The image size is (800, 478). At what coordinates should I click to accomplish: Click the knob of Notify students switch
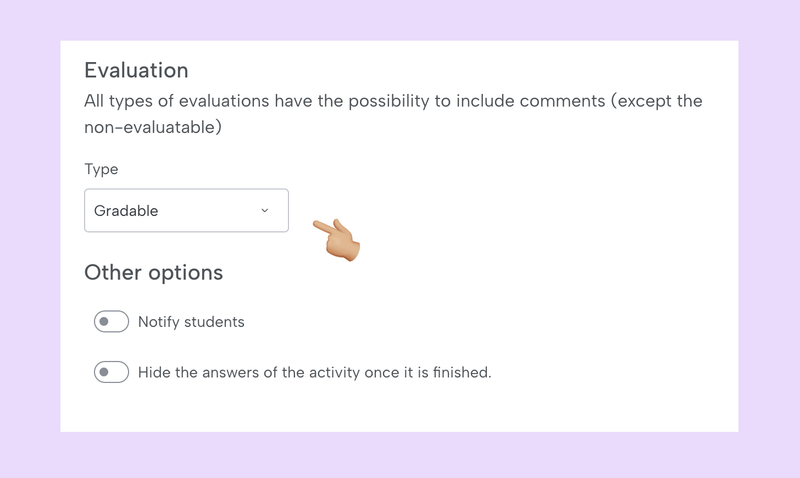104,322
